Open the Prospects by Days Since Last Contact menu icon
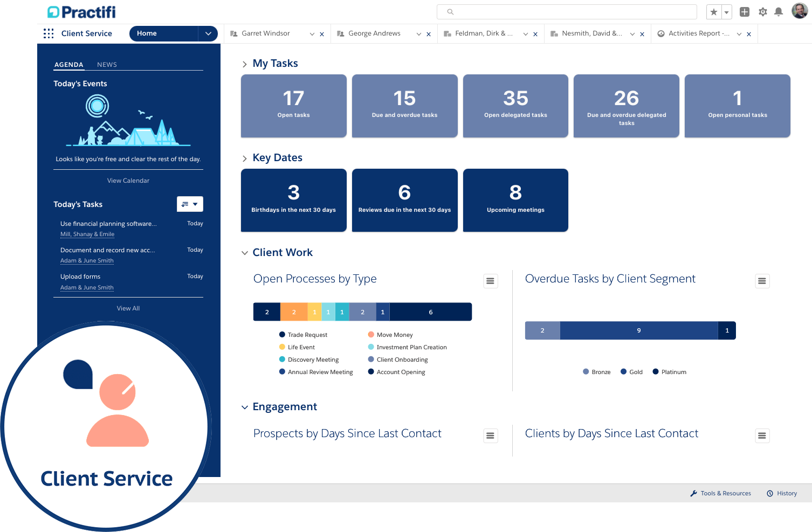The width and height of the screenshot is (812, 532). 490,436
